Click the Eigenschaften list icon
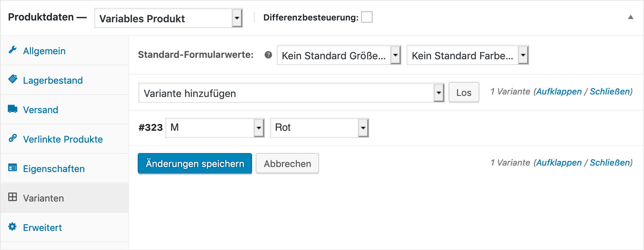The height and width of the screenshot is (250, 644). [13, 167]
